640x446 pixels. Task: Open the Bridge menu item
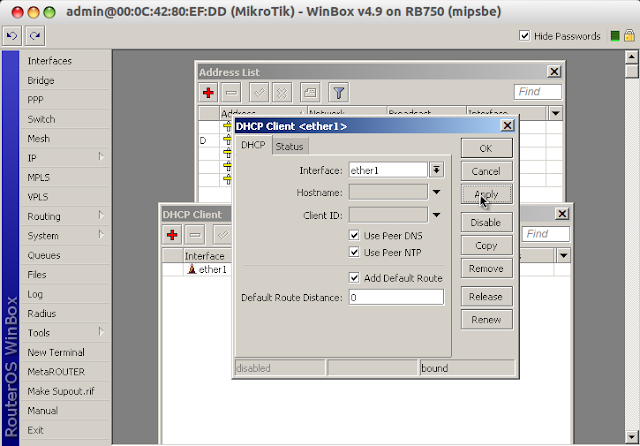65,80
